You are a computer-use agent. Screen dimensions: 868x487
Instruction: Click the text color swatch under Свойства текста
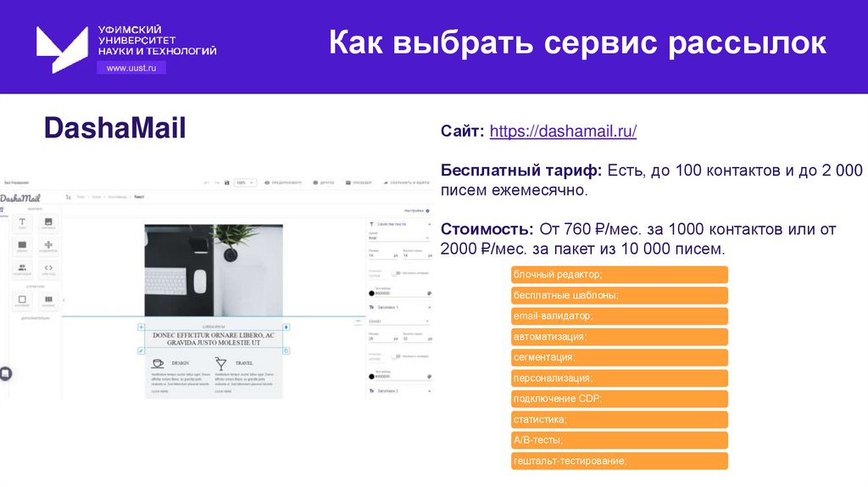pyautogui.click(x=371, y=293)
